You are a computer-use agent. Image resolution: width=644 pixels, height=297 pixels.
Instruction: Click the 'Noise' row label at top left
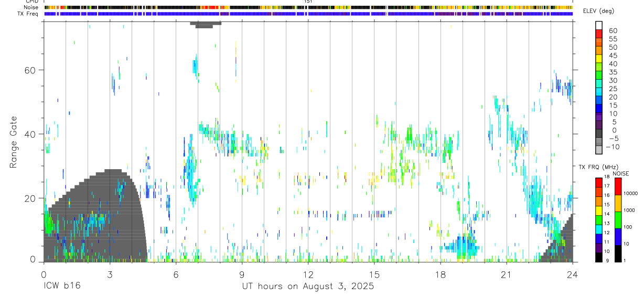click(x=31, y=7)
